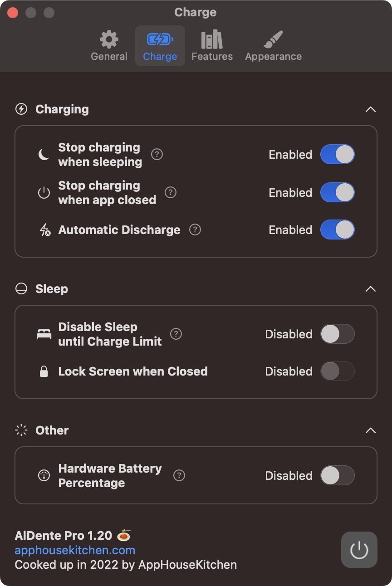Click help icon beside Disable Sleep until Charge Limit
Screen dimensions: 392x586
[176, 334]
